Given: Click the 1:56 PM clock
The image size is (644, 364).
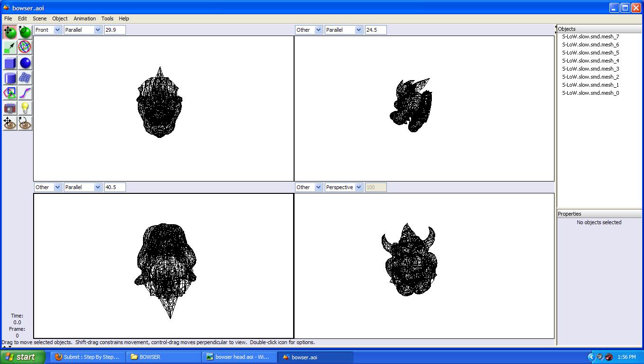Looking at the screenshot, I should pyautogui.click(x=626, y=357).
